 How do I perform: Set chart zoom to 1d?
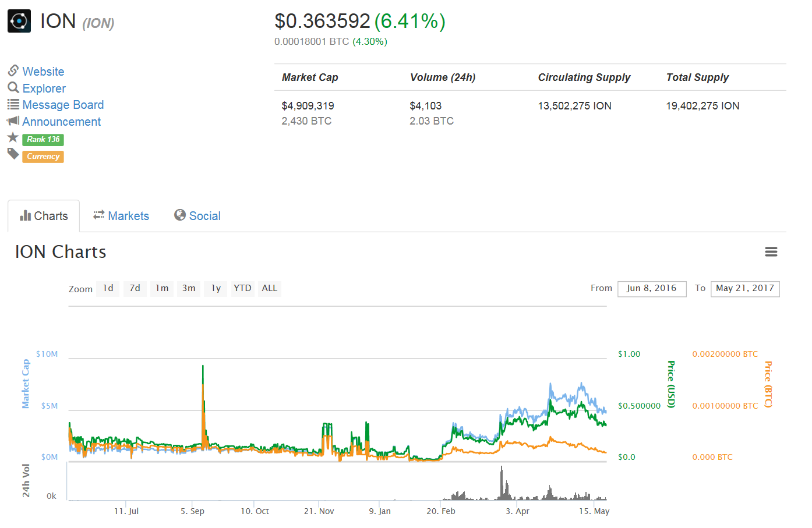(108, 288)
